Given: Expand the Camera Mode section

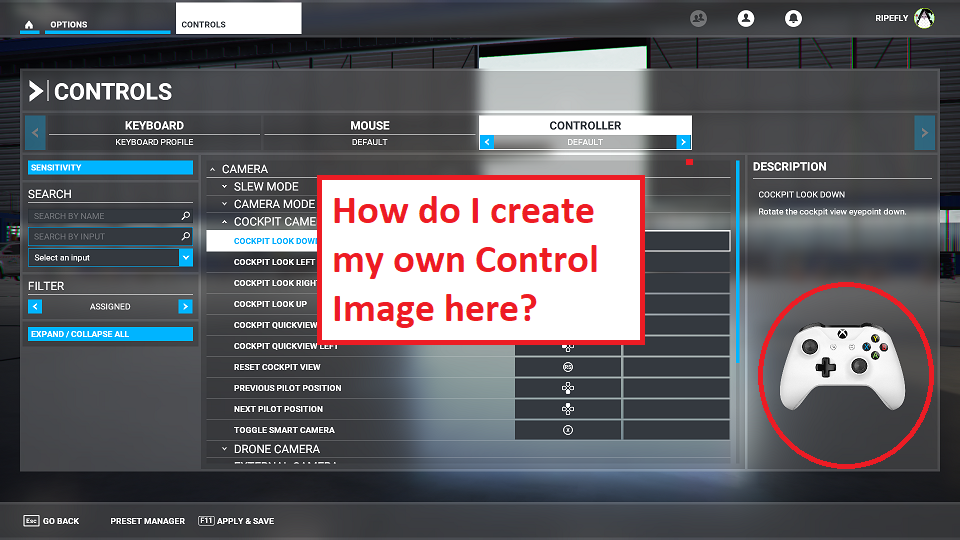Looking at the screenshot, I should tap(225, 204).
